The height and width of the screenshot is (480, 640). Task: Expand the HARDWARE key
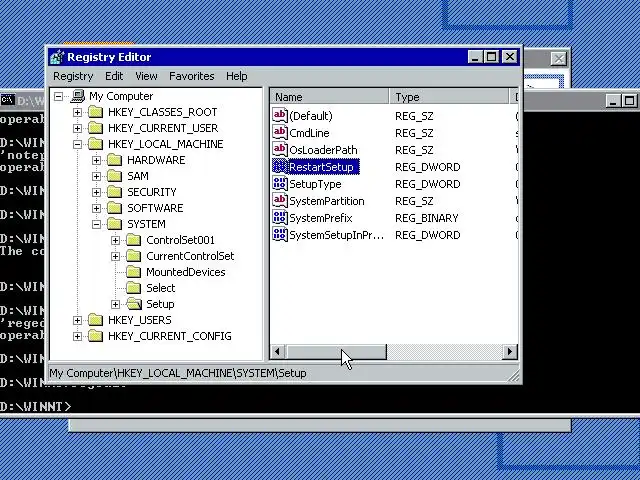tap(96, 160)
